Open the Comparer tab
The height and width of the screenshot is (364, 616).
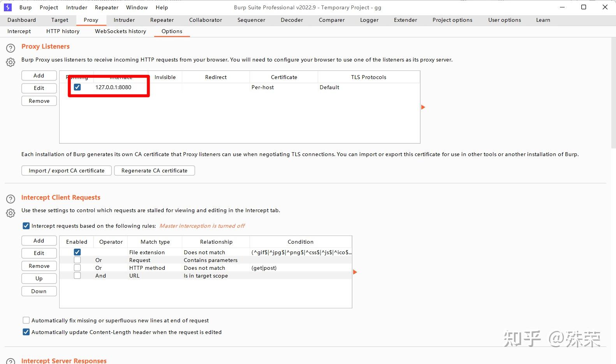tap(332, 20)
